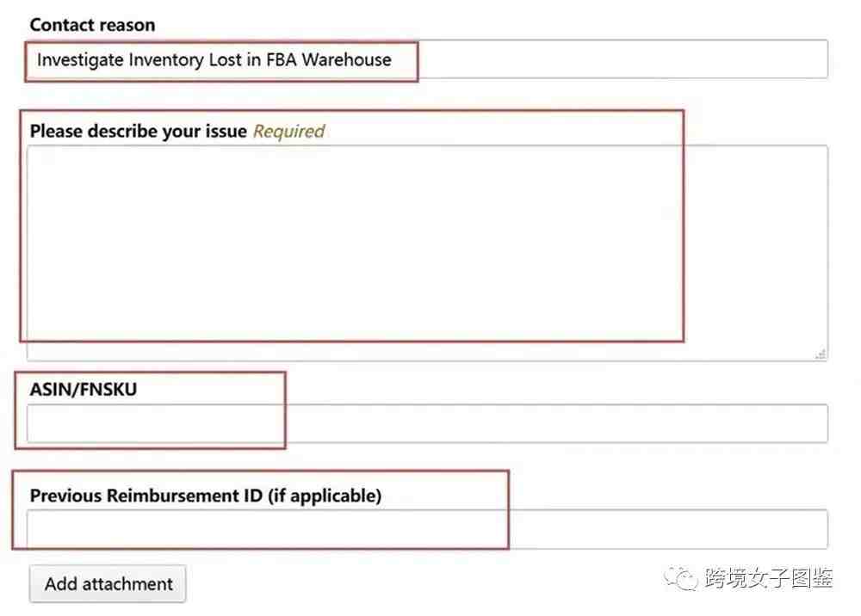Click 'FBA' inside the Contact reason field
Screen dimensions: 861x616
pos(282,59)
